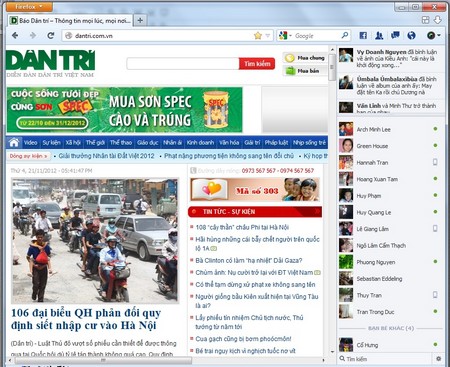Open the round dark toolbar menu icon

433,35
